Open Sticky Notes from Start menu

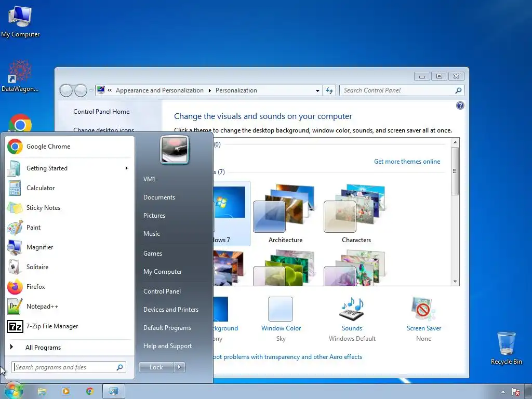pyautogui.click(x=69, y=208)
